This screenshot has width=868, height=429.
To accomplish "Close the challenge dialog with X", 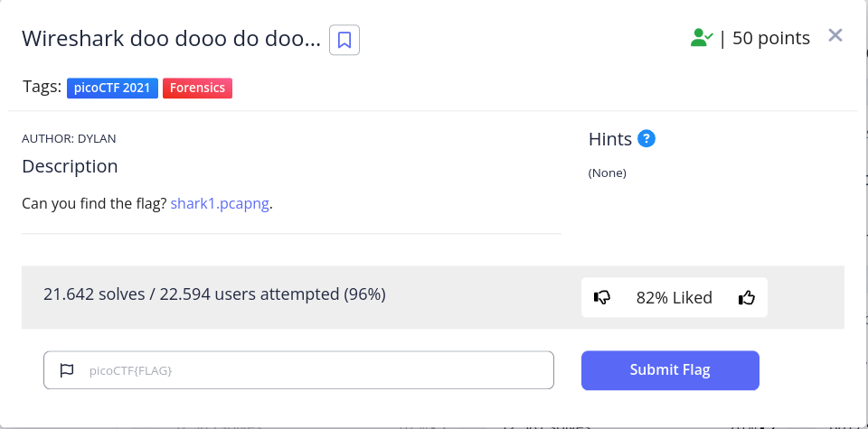I will 835,36.
